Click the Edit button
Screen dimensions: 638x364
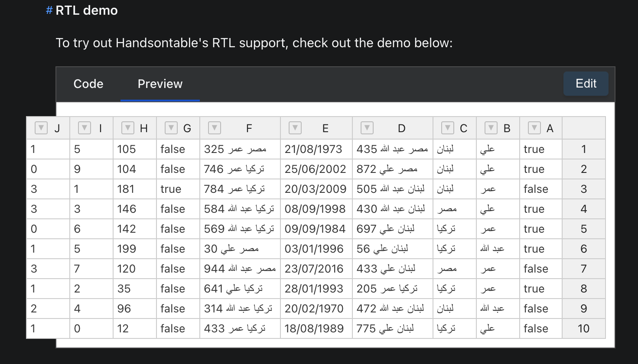point(586,84)
